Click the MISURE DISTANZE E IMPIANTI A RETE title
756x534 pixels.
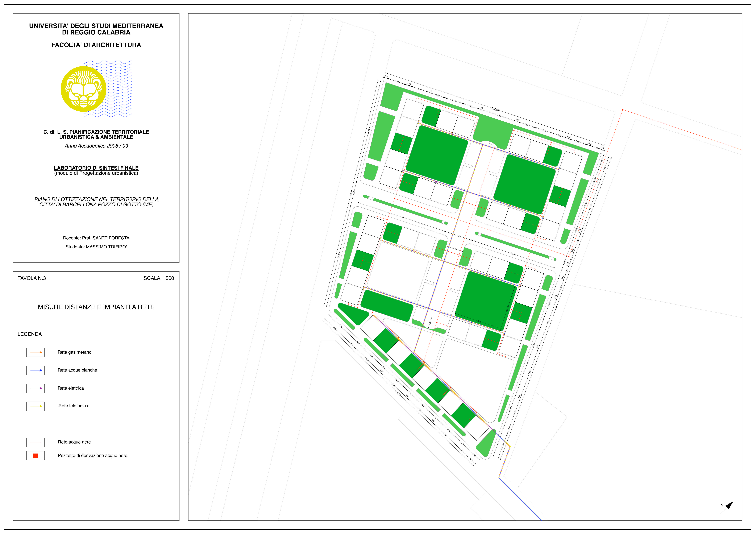click(x=96, y=307)
